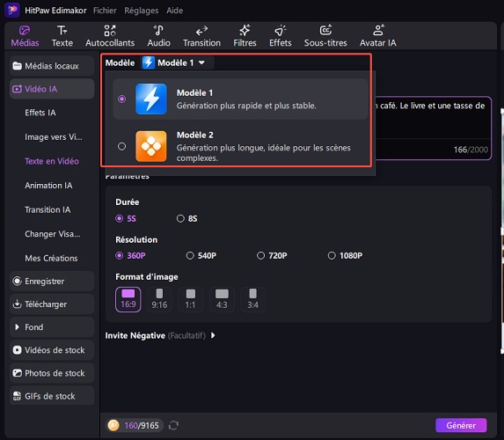
Task: Open the Médias tab icon
Action: coord(25,31)
